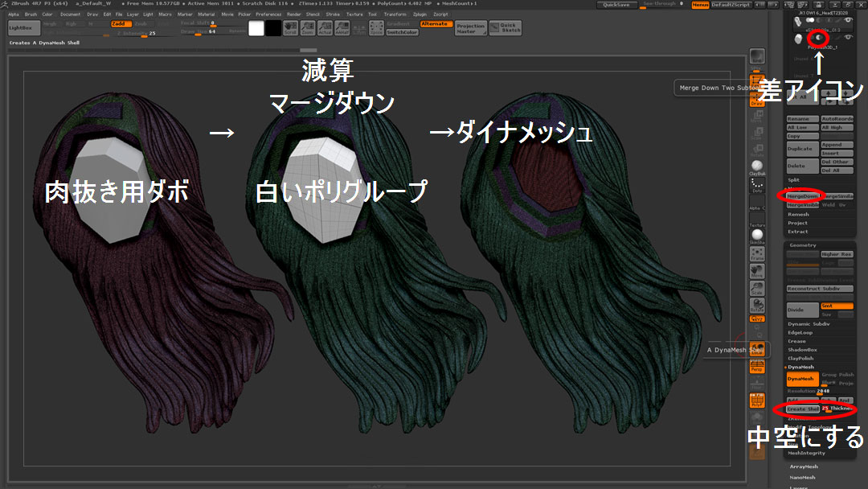Image resolution: width=868 pixels, height=489 pixels.
Task: Click the All Low button
Action: click(803, 127)
